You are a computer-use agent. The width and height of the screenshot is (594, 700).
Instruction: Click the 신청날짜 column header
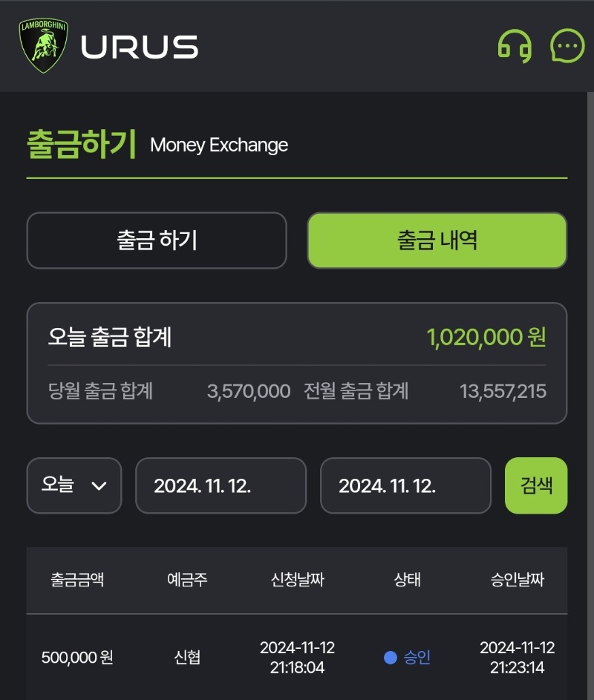click(x=298, y=580)
